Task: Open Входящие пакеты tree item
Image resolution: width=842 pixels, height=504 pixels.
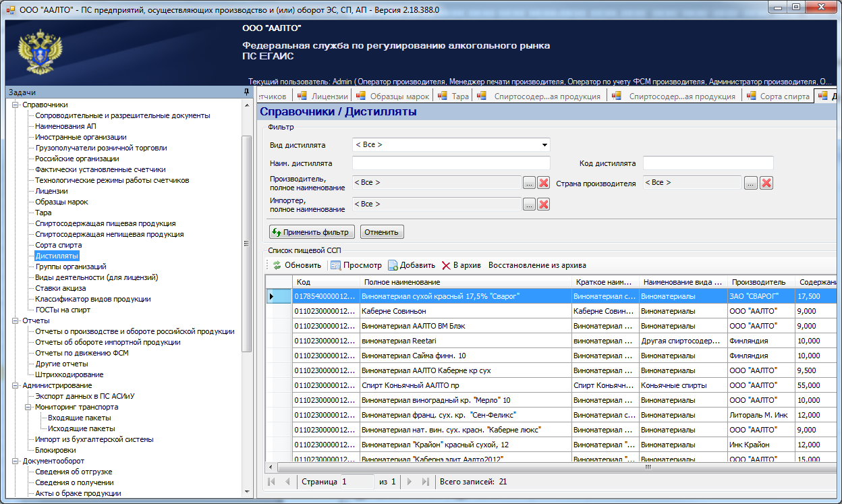Action: (x=80, y=418)
